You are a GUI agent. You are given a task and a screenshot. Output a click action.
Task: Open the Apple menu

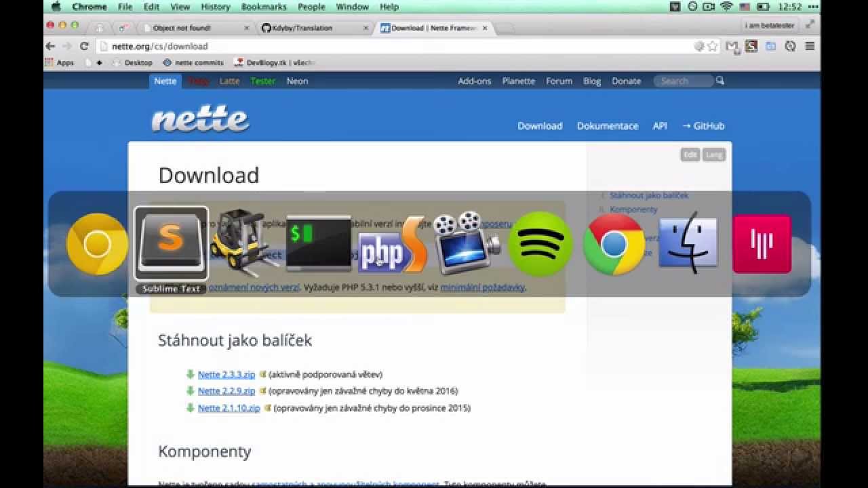(56, 7)
